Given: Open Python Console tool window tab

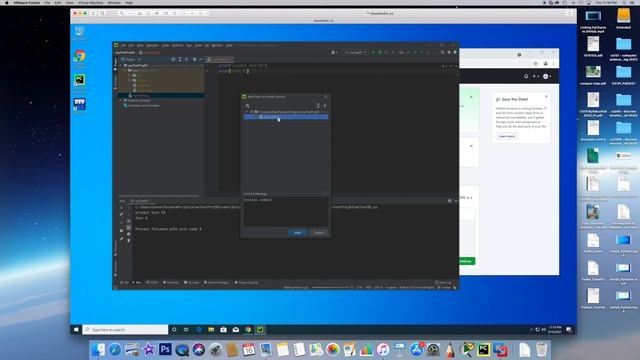Looking at the screenshot, I should (x=247, y=282).
